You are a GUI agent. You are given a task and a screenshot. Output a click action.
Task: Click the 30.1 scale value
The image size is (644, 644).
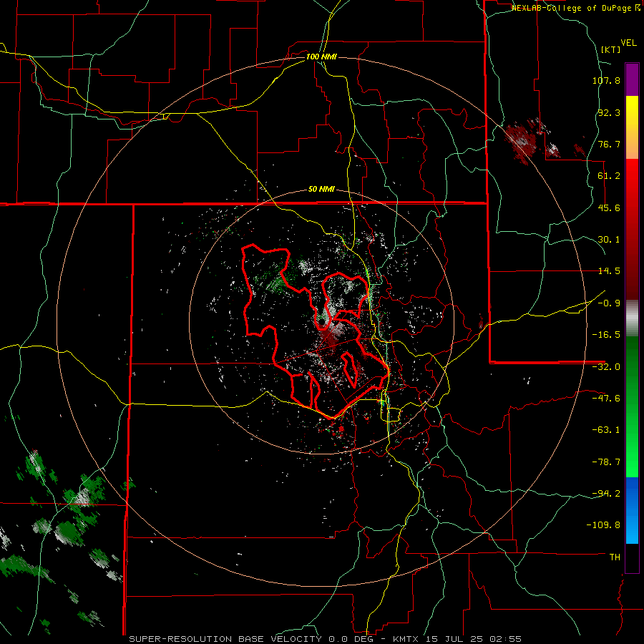[x=609, y=240]
